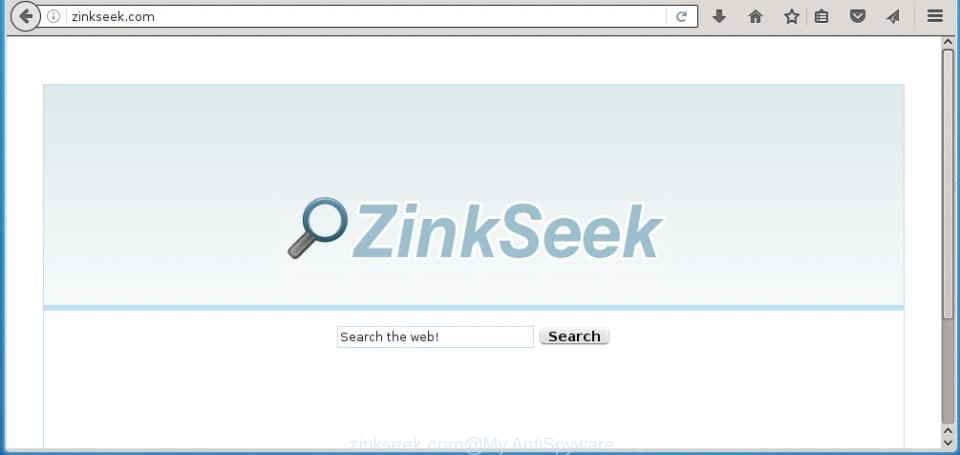The height and width of the screenshot is (455, 960).
Task: Click the magnifying glass in the ZinkSeek logo
Action: point(318,227)
